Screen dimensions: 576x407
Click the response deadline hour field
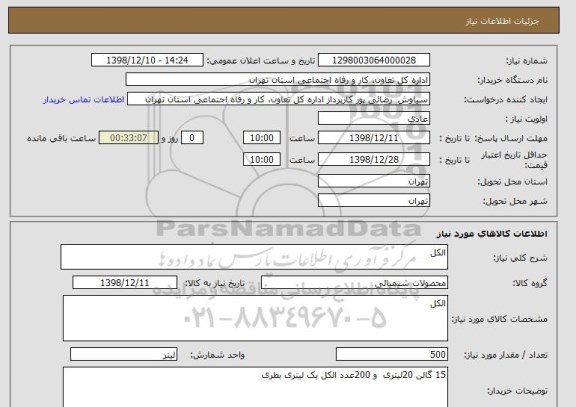coord(262,138)
